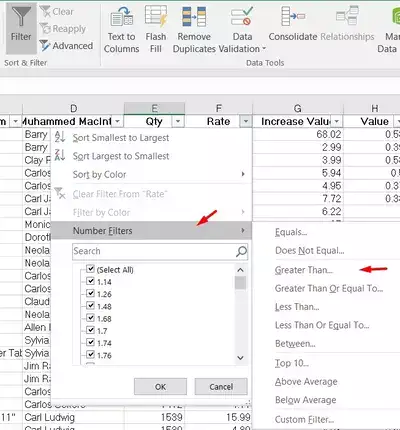Viewport: 400px width, 430px height.
Task: Sort Smallest to Largest
Action: point(121,138)
